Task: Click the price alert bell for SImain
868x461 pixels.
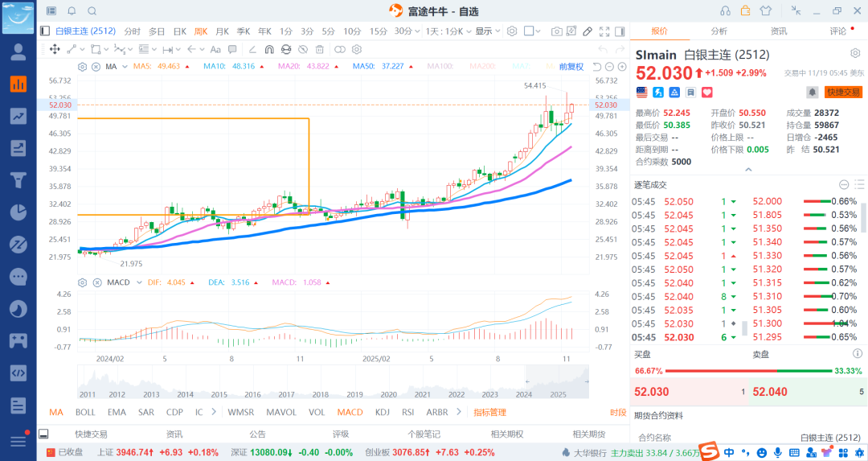Action: pyautogui.click(x=812, y=92)
